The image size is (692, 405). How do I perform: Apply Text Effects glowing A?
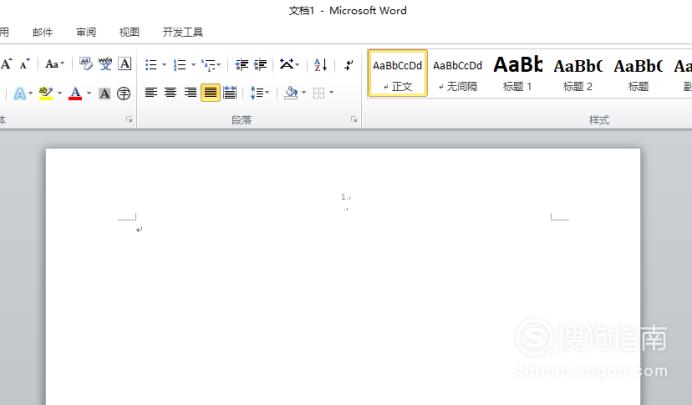tap(19, 93)
